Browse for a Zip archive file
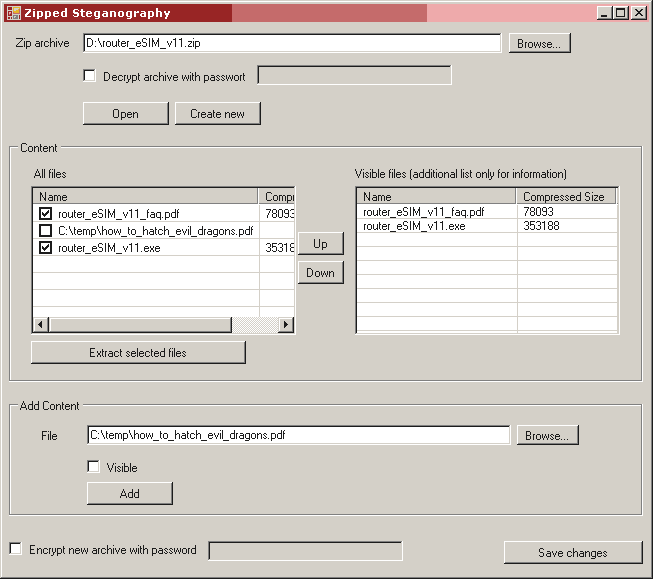The height and width of the screenshot is (579, 653). tap(539, 43)
